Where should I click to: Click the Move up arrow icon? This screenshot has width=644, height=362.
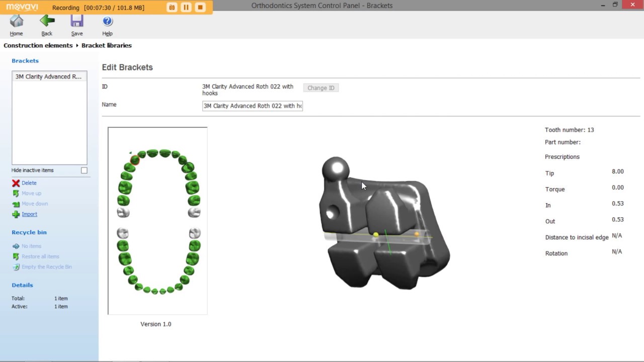point(16,194)
